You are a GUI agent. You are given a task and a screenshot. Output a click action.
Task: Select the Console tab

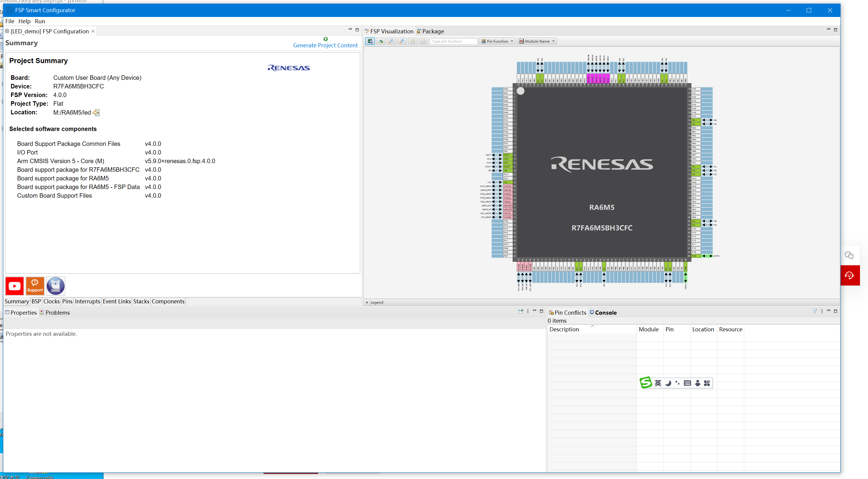click(603, 313)
